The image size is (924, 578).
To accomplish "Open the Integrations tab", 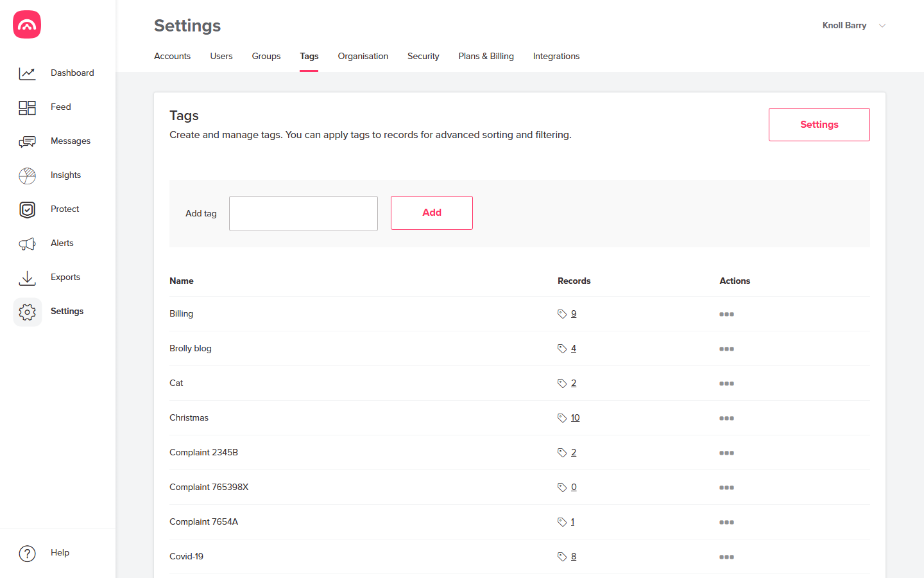I will (556, 56).
